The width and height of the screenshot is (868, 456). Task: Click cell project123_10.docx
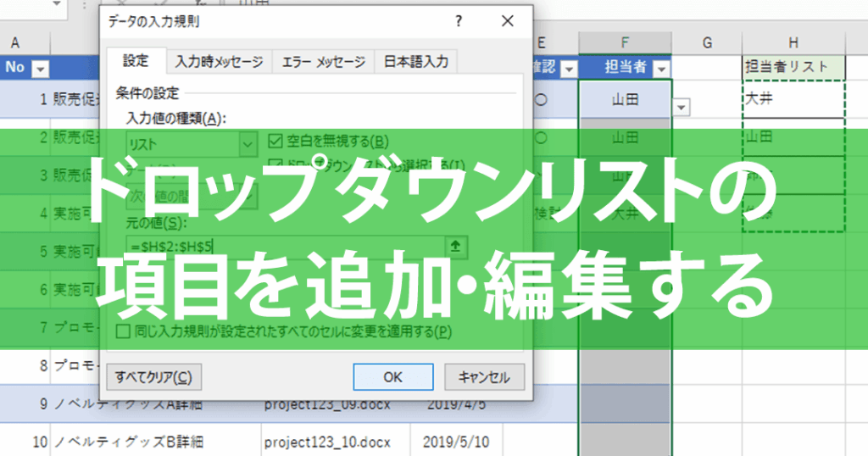[336, 442]
